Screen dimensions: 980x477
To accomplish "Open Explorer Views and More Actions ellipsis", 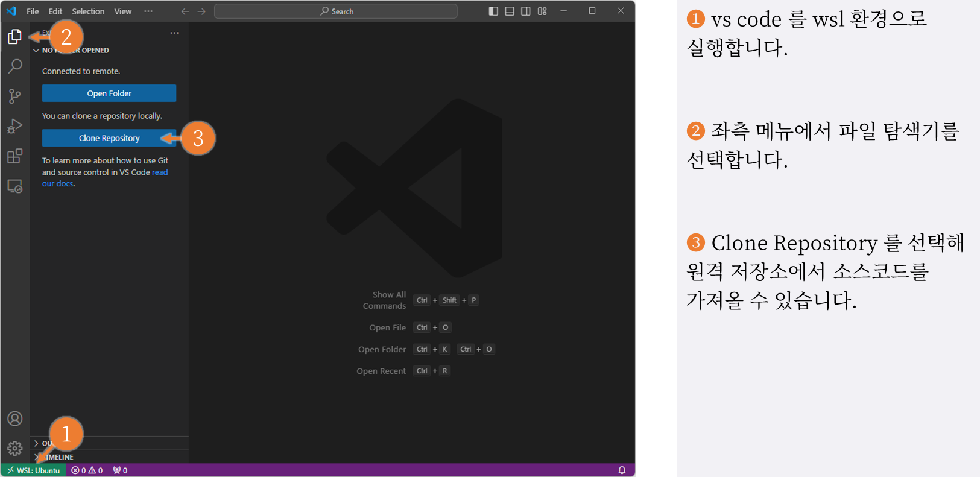I will tap(174, 33).
